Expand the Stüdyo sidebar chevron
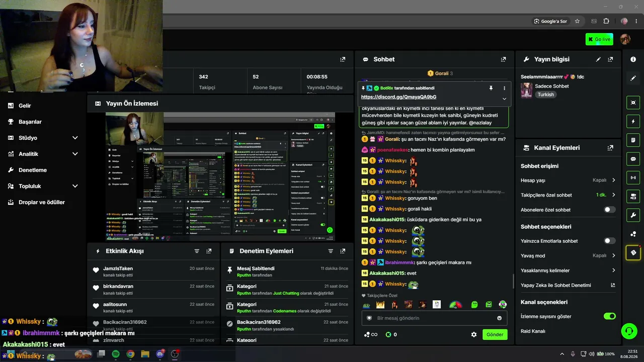 [75, 138]
